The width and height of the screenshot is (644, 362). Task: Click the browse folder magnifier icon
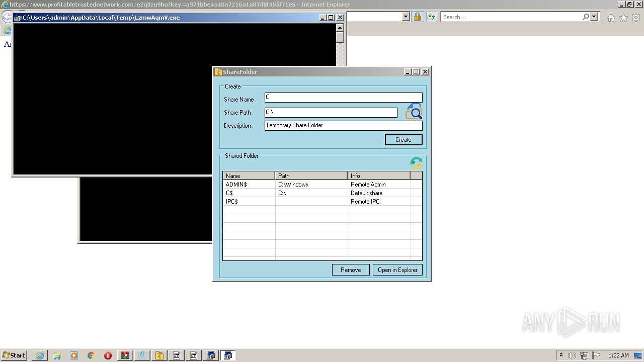pos(414,111)
